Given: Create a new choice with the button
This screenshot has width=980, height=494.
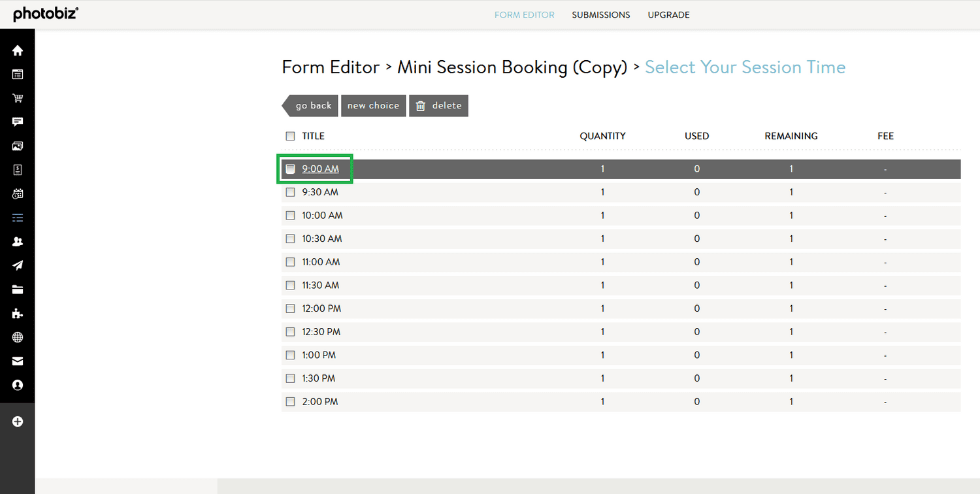Looking at the screenshot, I should pos(373,105).
